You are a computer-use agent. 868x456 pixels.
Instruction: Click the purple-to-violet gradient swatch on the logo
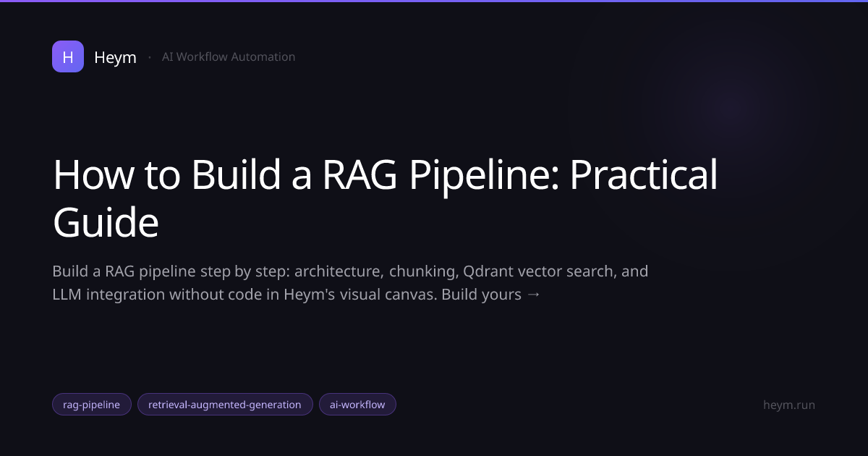click(x=67, y=56)
